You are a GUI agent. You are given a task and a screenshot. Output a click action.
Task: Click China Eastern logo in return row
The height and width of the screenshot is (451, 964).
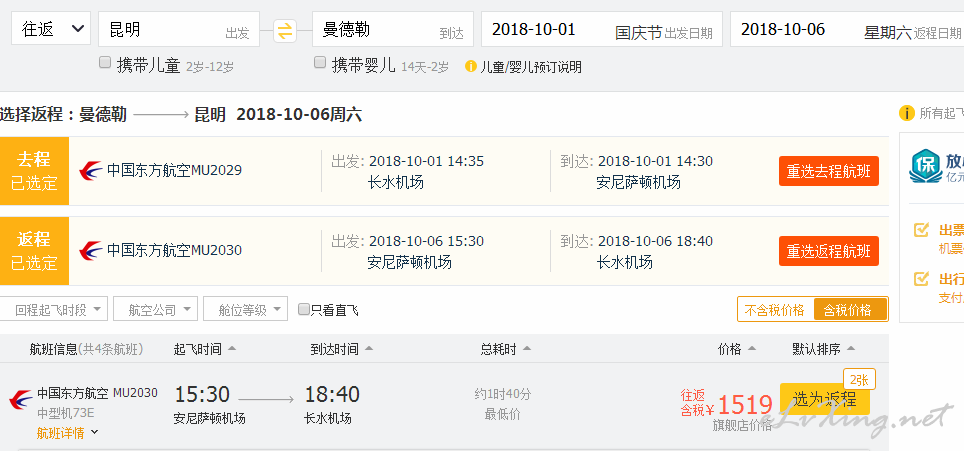pyautogui.click(x=91, y=251)
